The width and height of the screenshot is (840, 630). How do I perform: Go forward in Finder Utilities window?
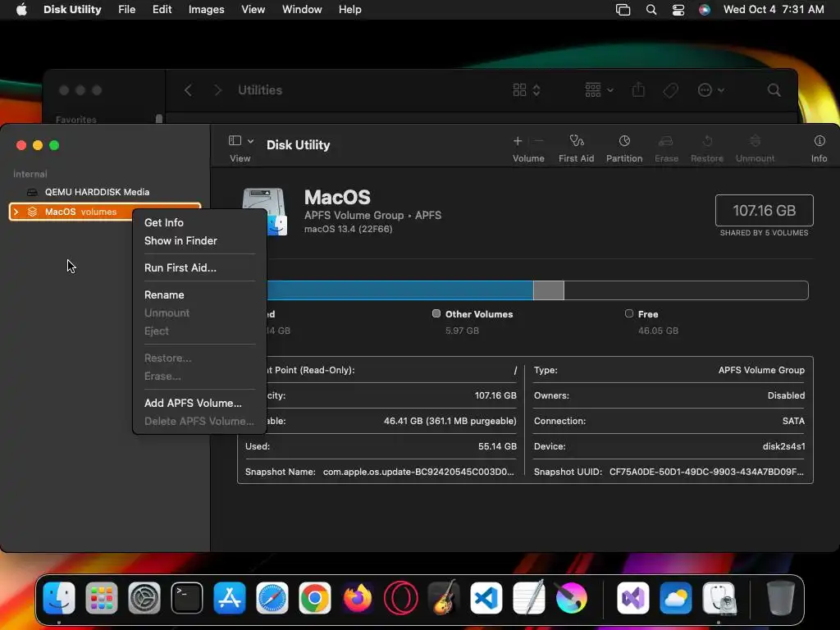217,90
